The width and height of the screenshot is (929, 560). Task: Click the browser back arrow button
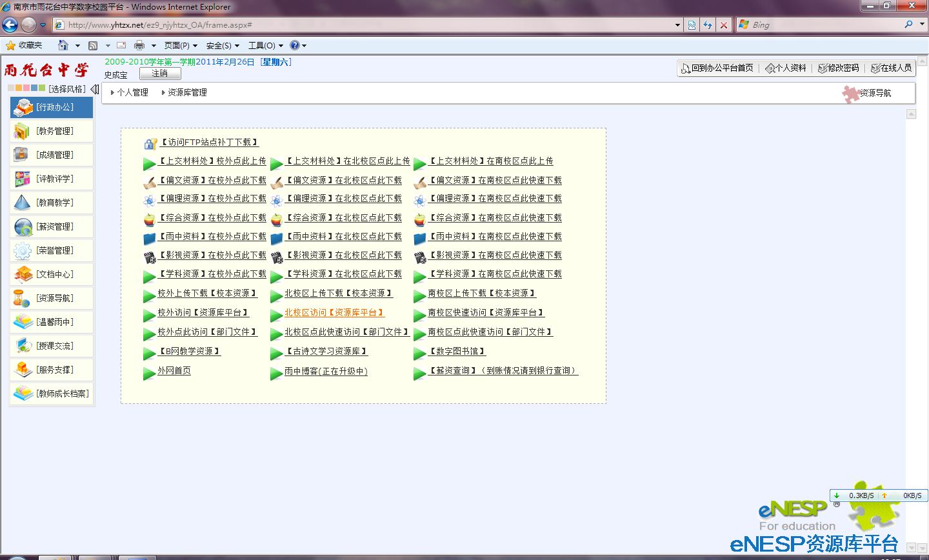coord(10,25)
